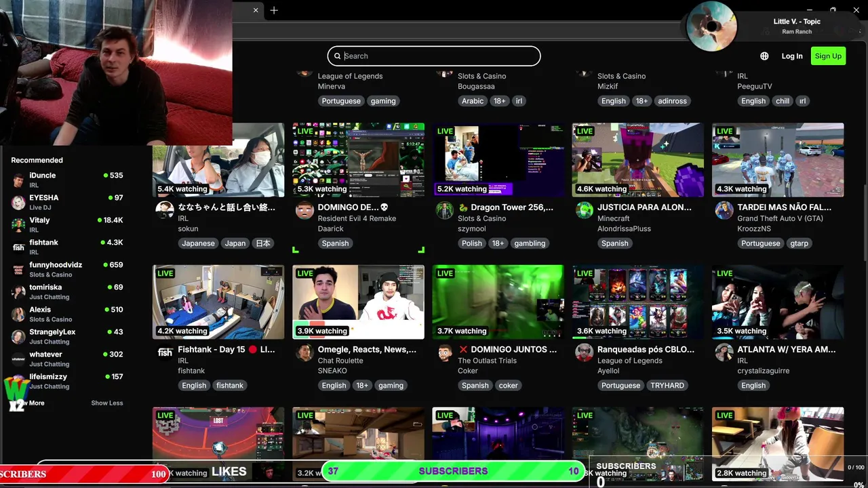
Task: Open whatever channel avatar in sidebar
Action: coord(18,359)
